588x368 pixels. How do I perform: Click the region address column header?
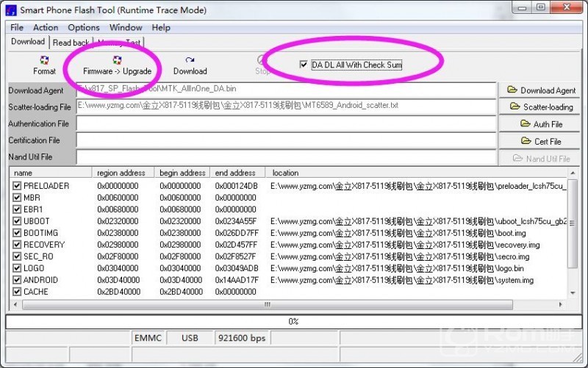[123, 173]
